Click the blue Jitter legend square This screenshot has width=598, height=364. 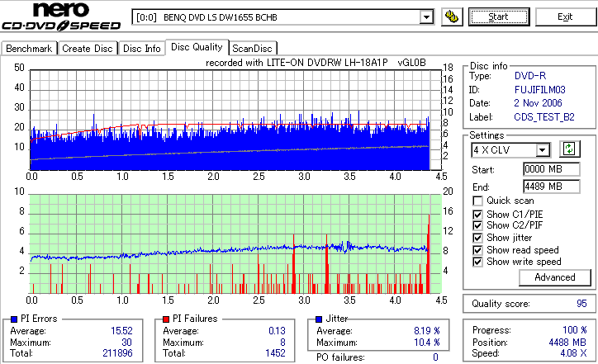[x=319, y=319]
